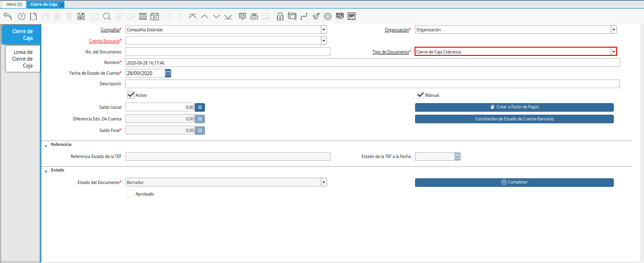
Task: Open the process gear icon in toolbar
Action: [328, 16]
